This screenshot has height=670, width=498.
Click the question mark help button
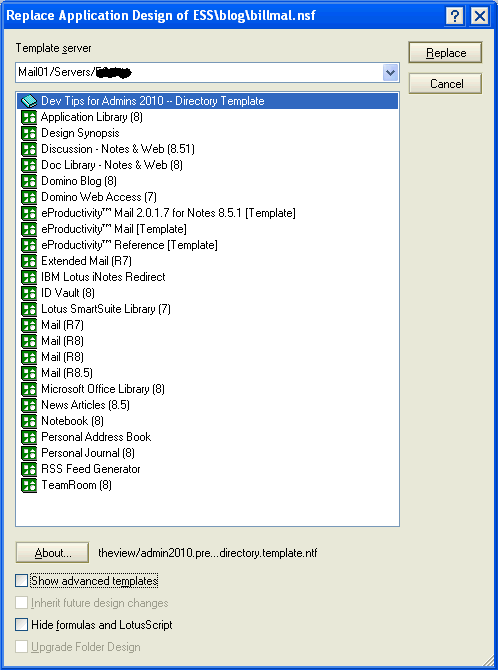(455, 17)
